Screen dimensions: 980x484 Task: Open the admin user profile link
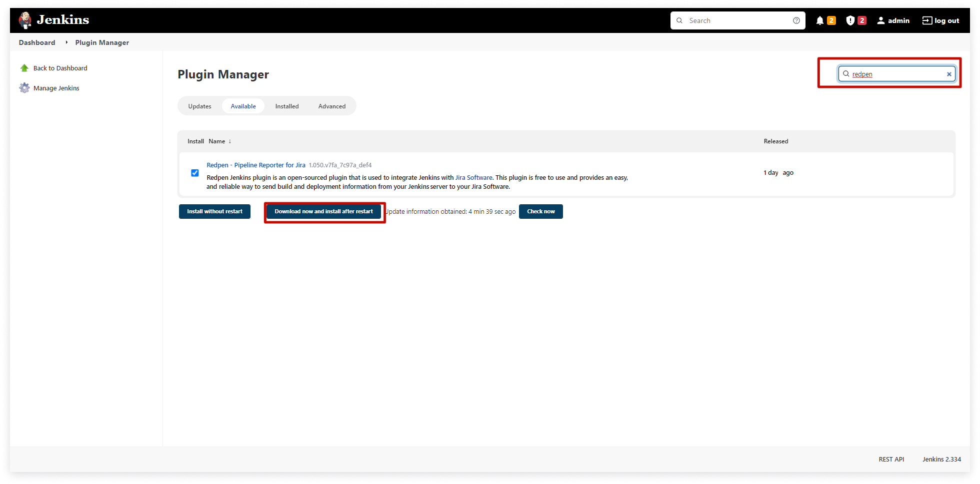(x=893, y=20)
